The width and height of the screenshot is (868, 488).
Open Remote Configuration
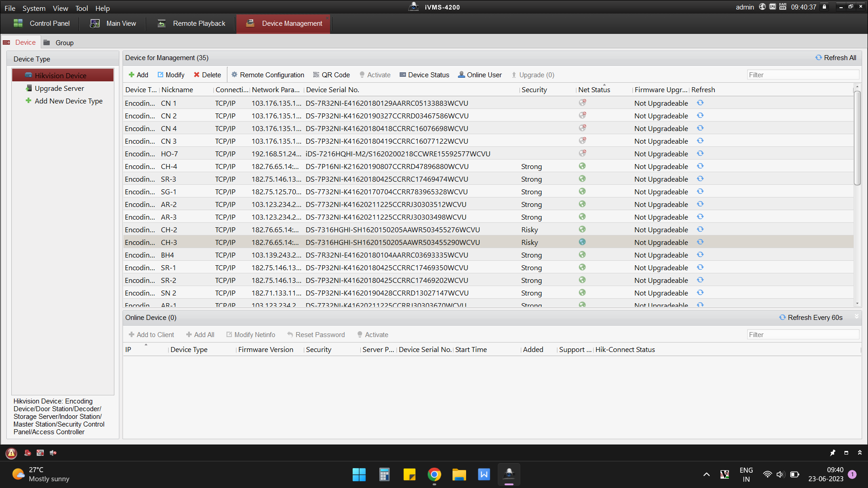click(268, 75)
